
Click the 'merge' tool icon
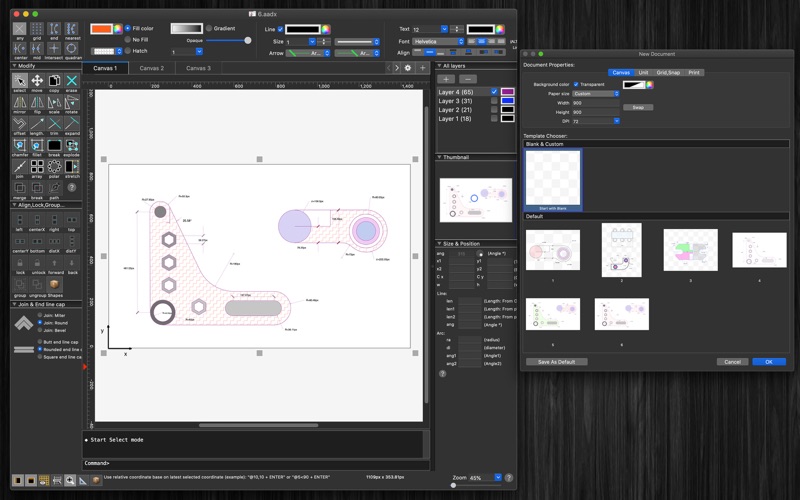click(19, 188)
